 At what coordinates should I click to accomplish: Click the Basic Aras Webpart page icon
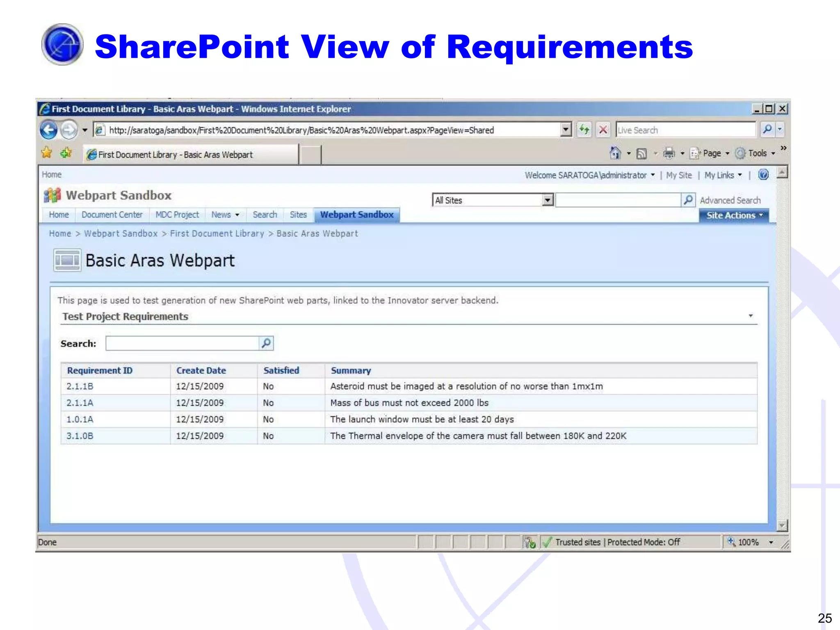67,260
